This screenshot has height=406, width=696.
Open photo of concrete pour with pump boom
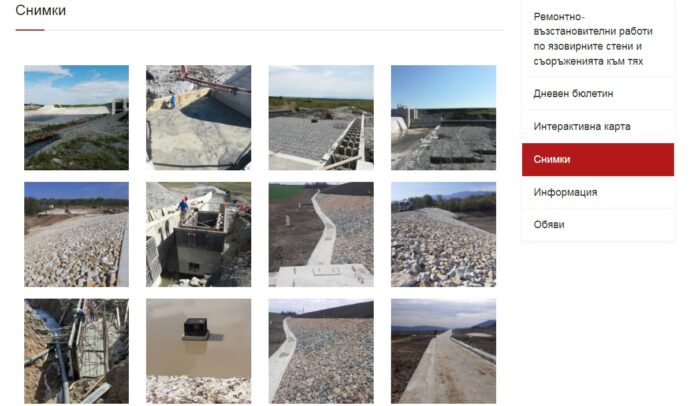[x=198, y=118]
